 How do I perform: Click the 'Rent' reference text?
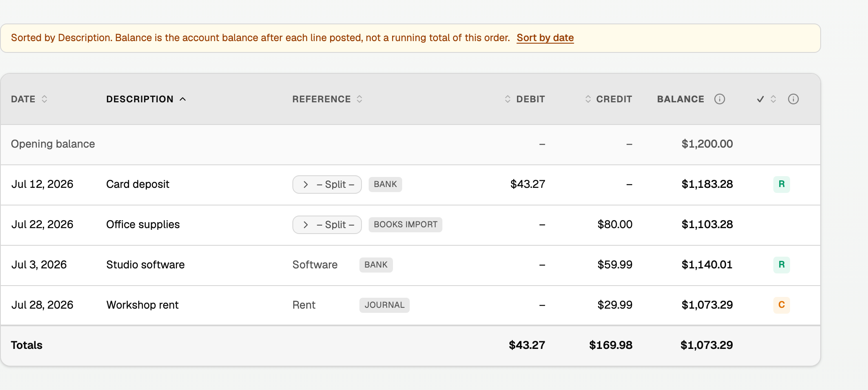[304, 305]
